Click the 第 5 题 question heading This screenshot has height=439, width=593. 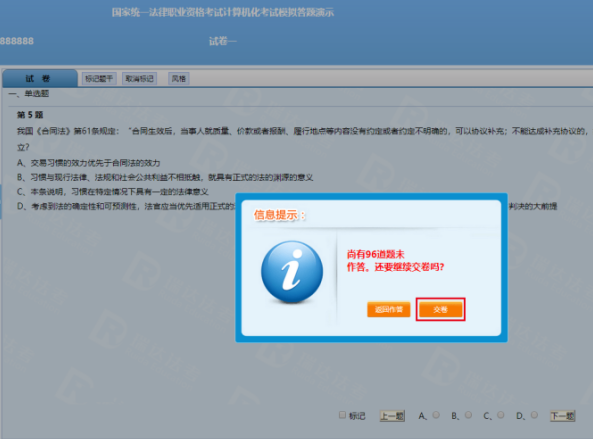[30, 115]
